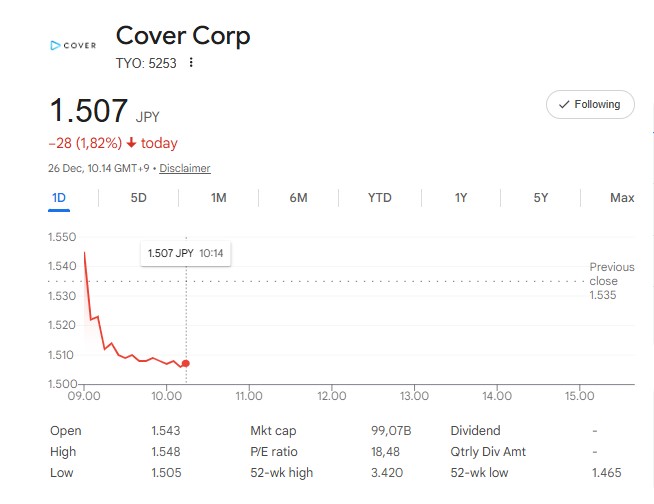Image resolution: width=654 pixels, height=504 pixels.
Task: Click the Mkt cap value 99,07B
Action: coord(391,431)
